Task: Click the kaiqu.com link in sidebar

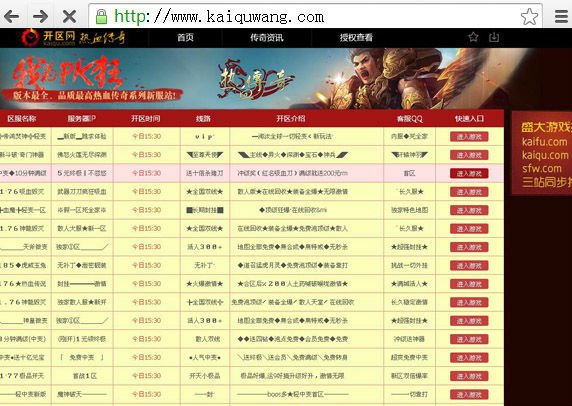Action: pyautogui.click(x=545, y=155)
